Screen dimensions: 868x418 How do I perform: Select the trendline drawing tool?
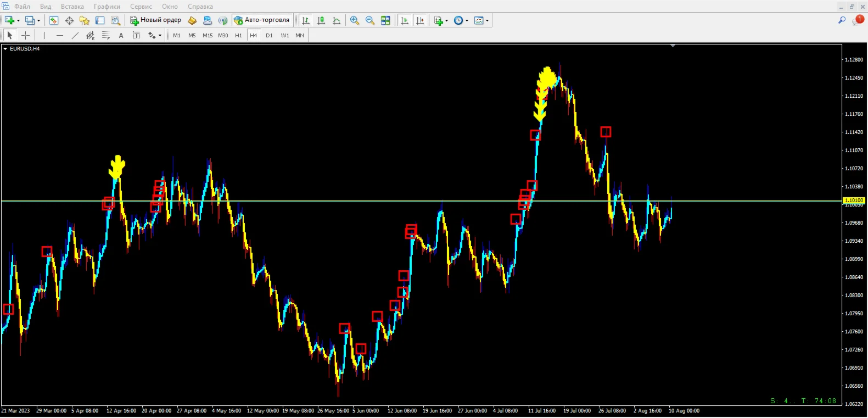point(75,35)
